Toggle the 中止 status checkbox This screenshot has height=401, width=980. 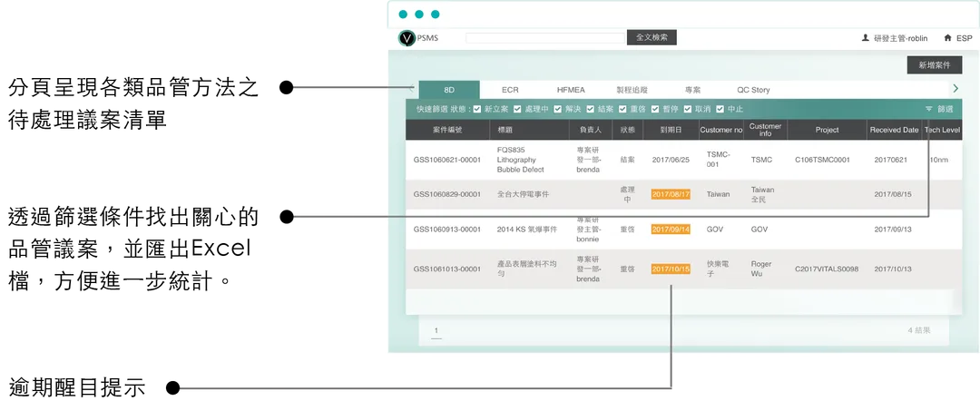pos(720,109)
